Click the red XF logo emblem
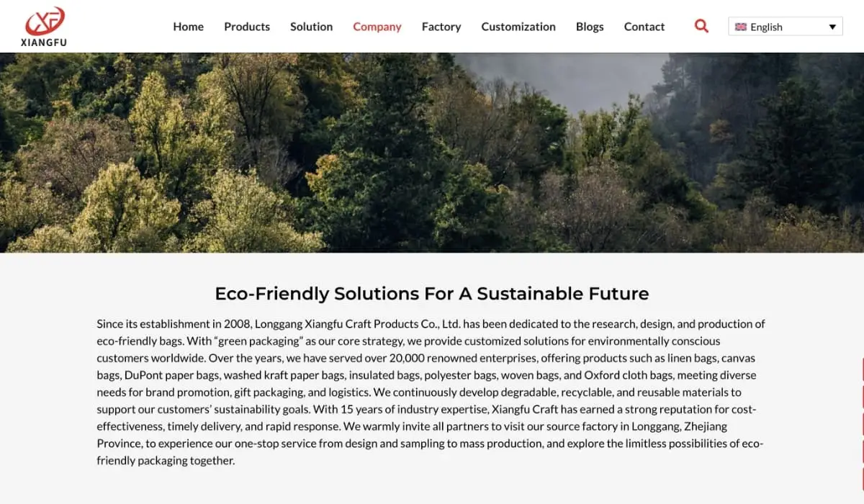864x504 pixels. coord(45,21)
